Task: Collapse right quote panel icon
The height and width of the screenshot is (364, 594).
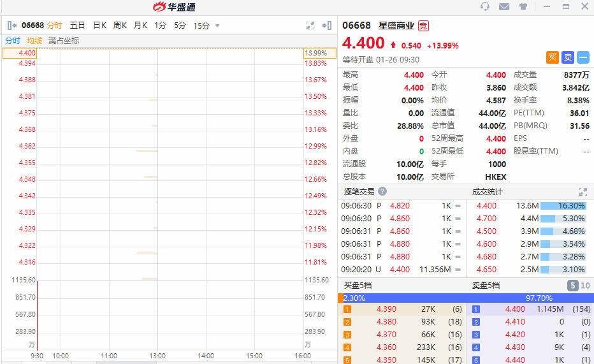Action: 327,25
